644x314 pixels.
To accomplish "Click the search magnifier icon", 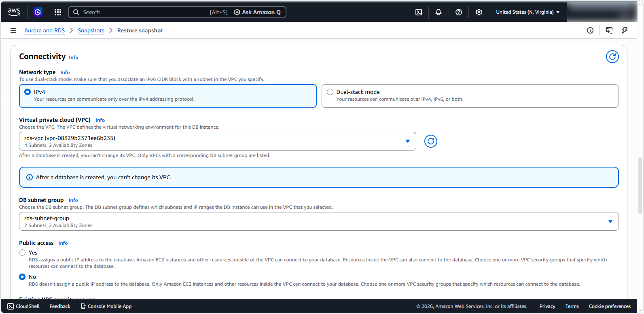I will tap(76, 12).
